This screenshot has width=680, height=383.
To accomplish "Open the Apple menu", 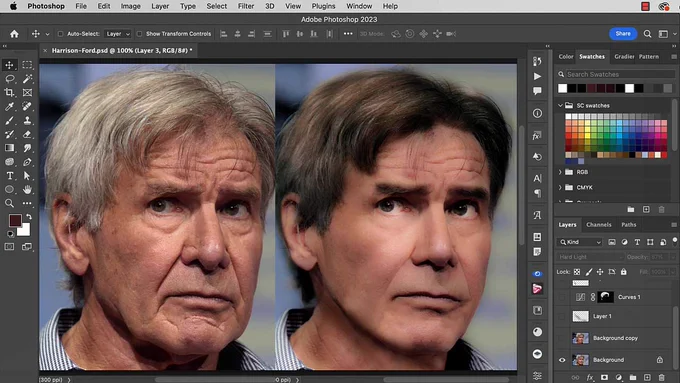I will (x=13, y=6).
